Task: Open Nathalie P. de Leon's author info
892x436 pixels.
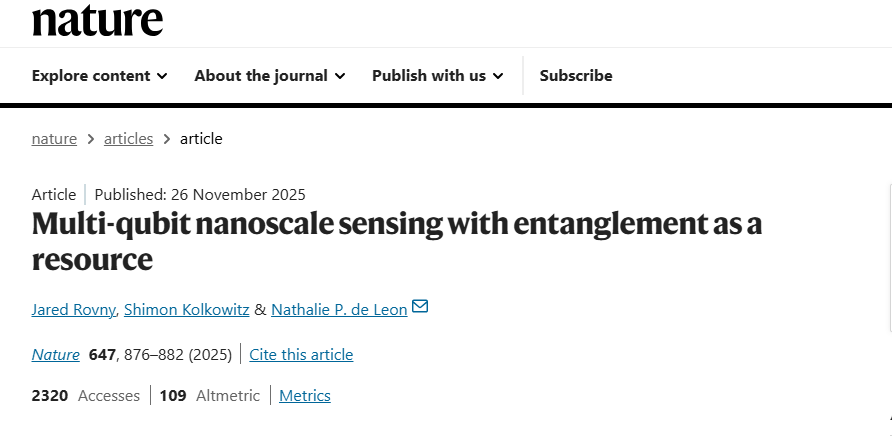Action: (x=339, y=309)
